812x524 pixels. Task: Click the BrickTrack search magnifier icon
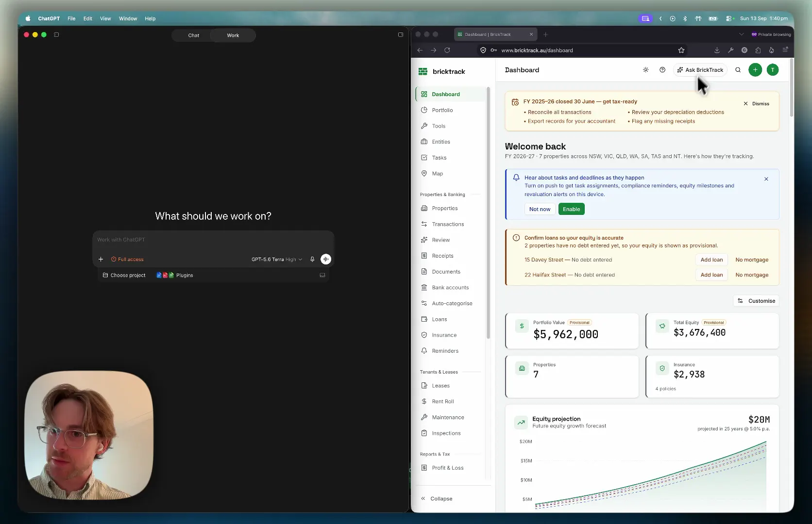click(x=738, y=70)
